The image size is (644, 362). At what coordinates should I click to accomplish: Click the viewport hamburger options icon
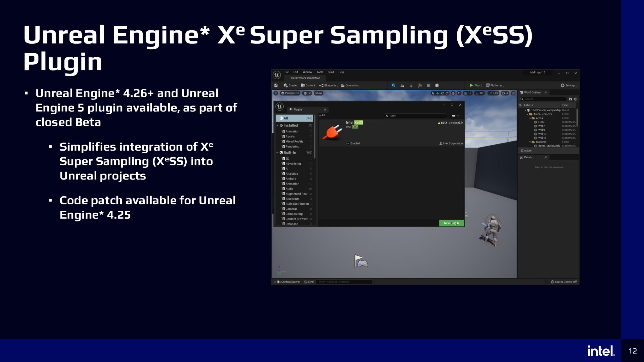tap(276, 93)
